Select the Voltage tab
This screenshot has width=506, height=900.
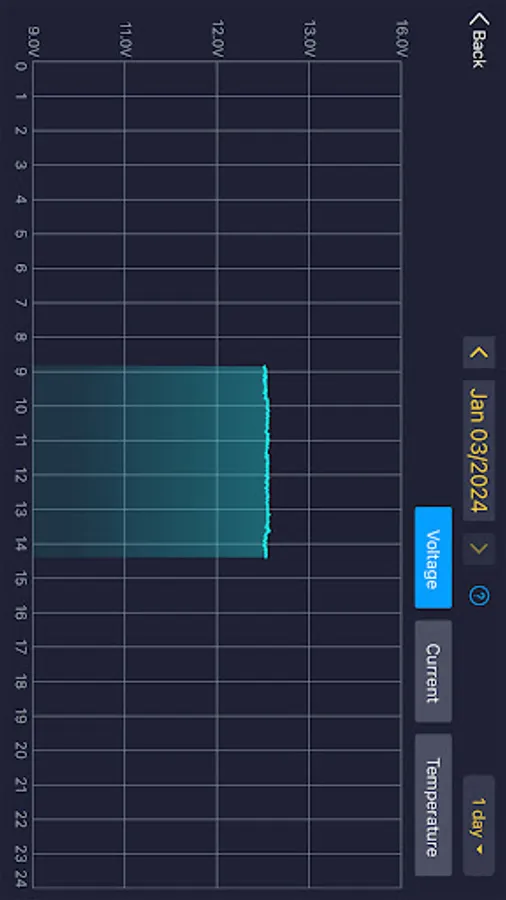pyautogui.click(x=433, y=557)
